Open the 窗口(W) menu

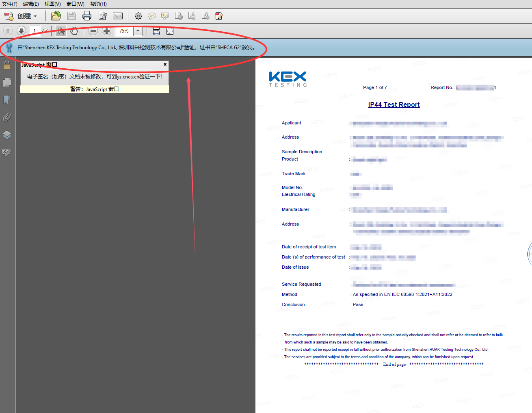coord(75,4)
